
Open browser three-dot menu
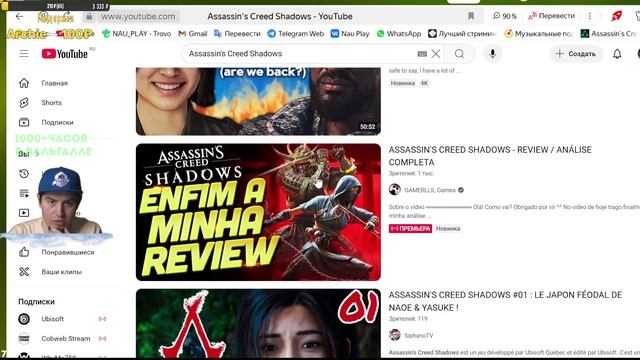(x=590, y=16)
